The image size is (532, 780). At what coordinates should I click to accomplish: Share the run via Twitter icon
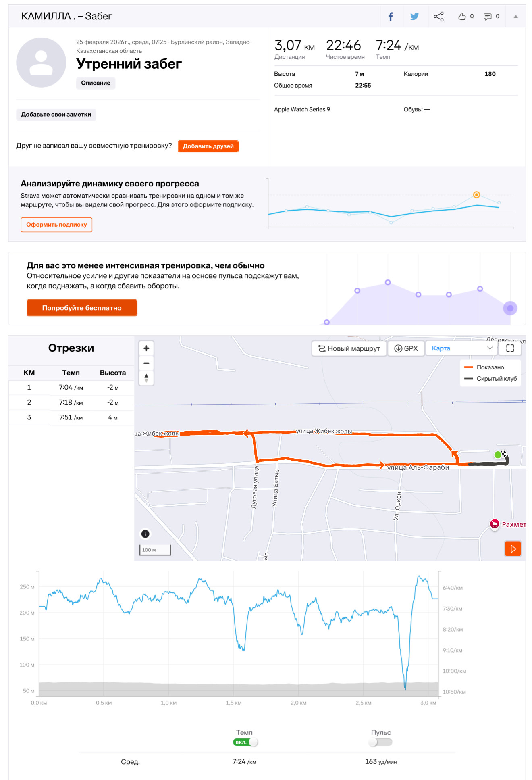tap(414, 17)
